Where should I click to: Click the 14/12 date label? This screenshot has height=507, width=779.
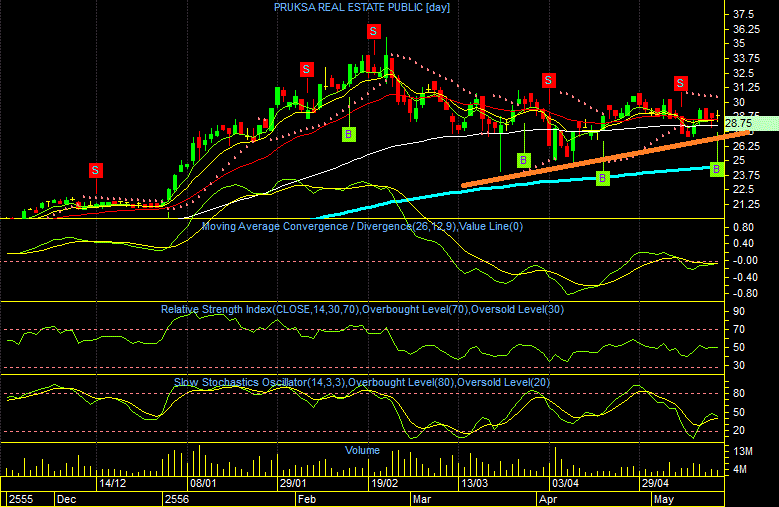point(112,484)
